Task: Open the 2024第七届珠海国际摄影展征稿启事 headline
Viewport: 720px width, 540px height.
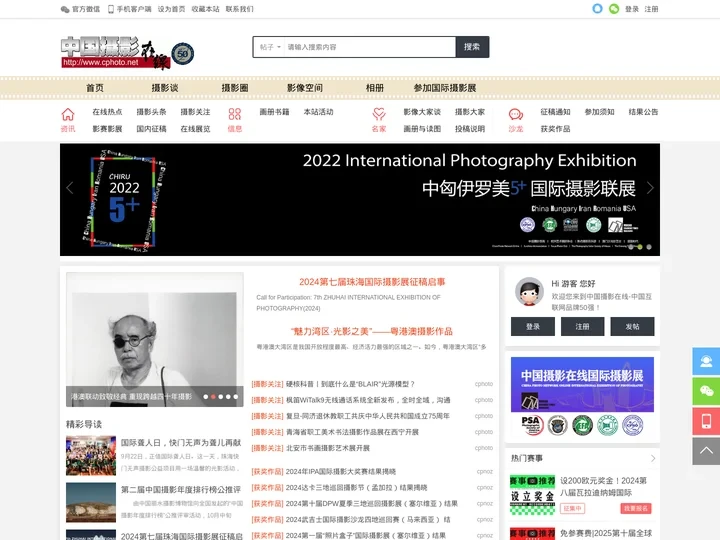Action: point(372,282)
